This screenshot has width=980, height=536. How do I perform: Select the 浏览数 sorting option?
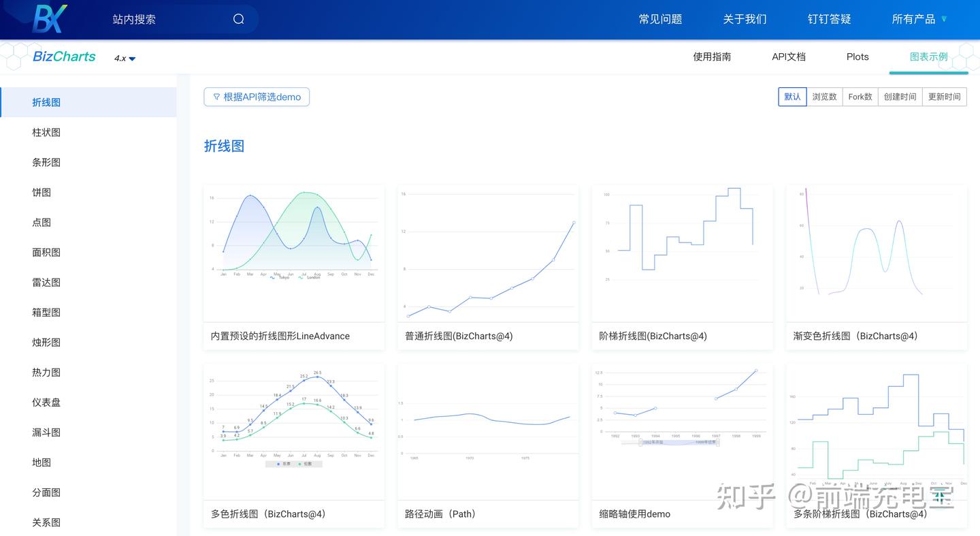click(824, 97)
